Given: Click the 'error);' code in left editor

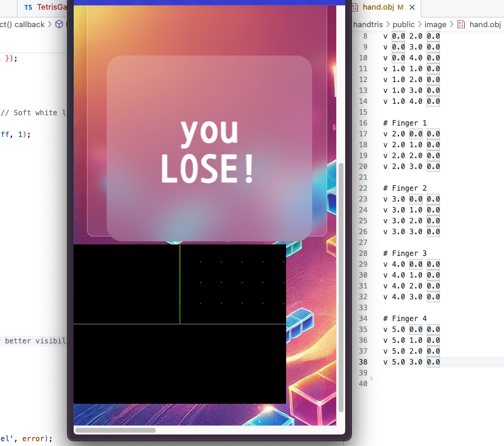Looking at the screenshot, I should click(x=37, y=439).
